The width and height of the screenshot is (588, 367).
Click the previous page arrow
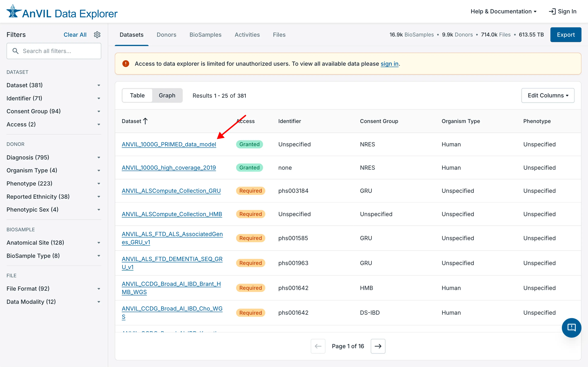point(318,346)
